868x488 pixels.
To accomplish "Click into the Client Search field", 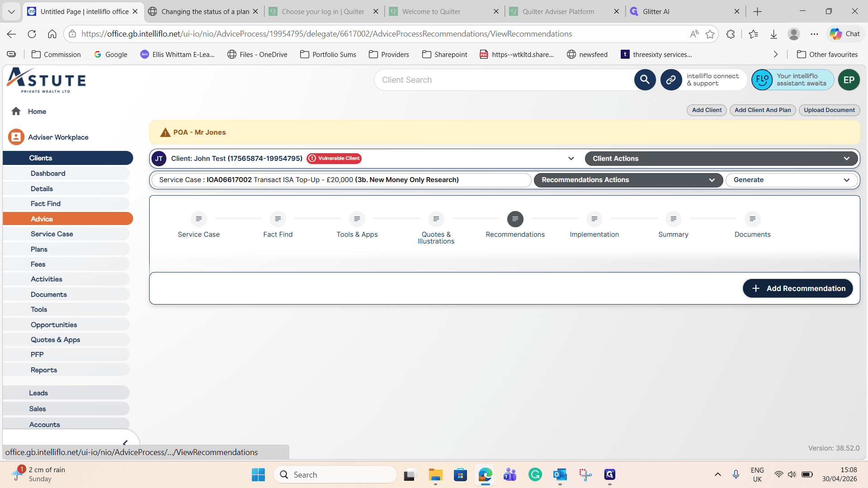I will 504,80.
